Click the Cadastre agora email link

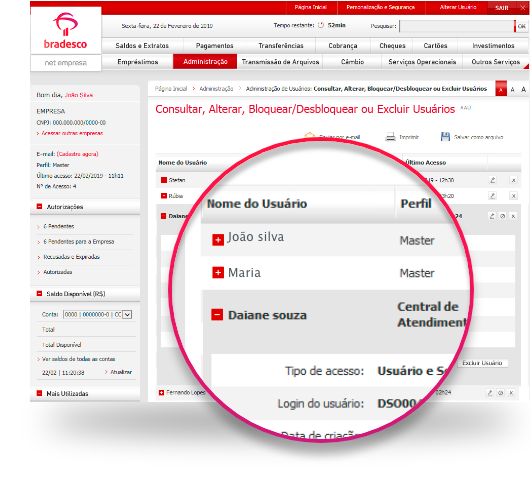click(78, 154)
